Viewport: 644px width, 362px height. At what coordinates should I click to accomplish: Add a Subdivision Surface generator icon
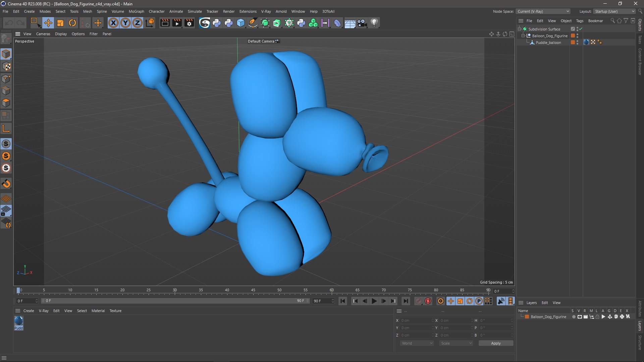point(265,23)
